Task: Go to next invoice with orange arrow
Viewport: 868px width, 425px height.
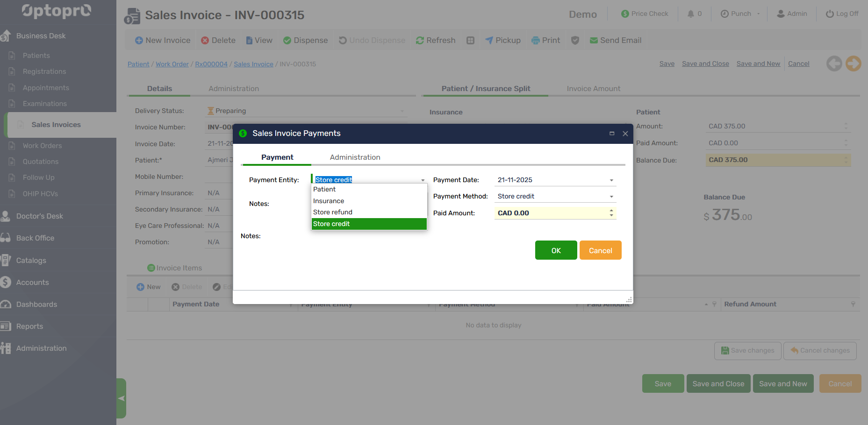Action: click(853, 64)
